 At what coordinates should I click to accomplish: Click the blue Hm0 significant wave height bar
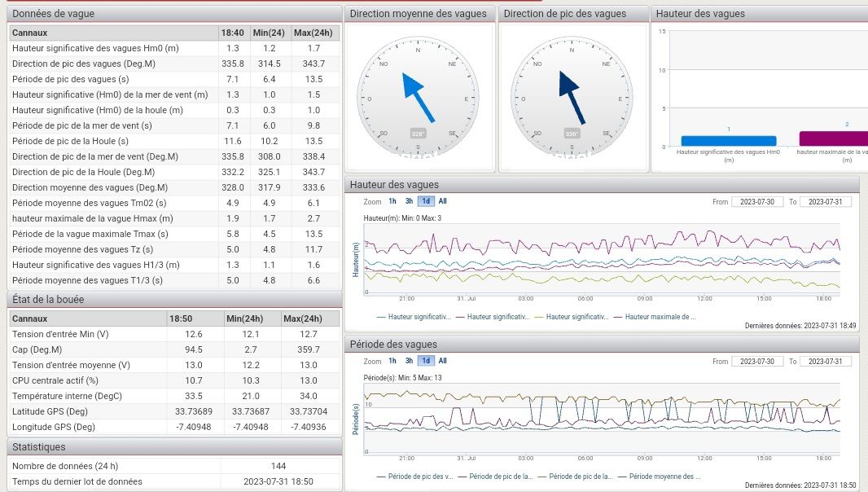(729, 141)
